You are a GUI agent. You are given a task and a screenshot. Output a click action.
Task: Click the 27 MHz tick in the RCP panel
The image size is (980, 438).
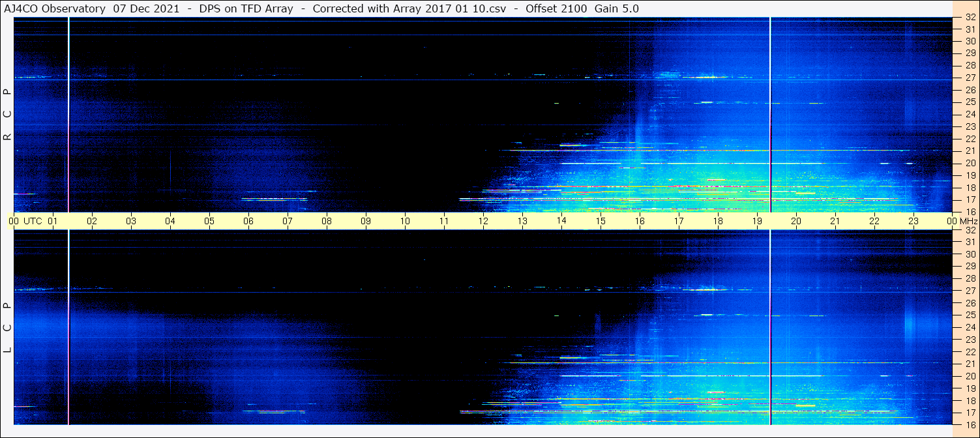click(970, 78)
